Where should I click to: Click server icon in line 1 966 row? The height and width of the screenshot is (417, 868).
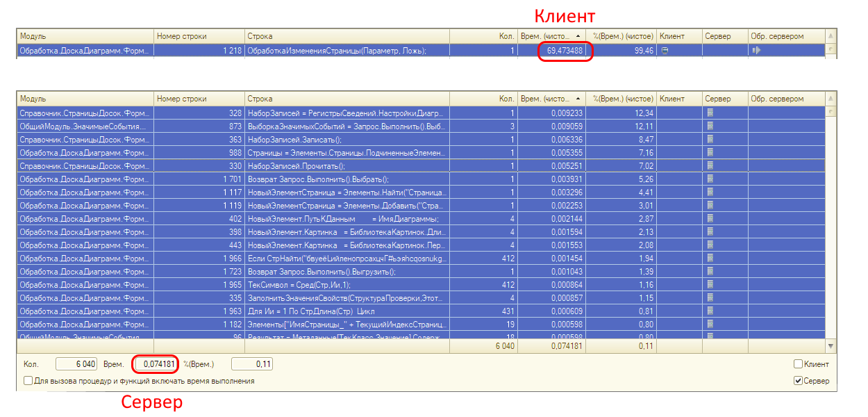(x=710, y=258)
